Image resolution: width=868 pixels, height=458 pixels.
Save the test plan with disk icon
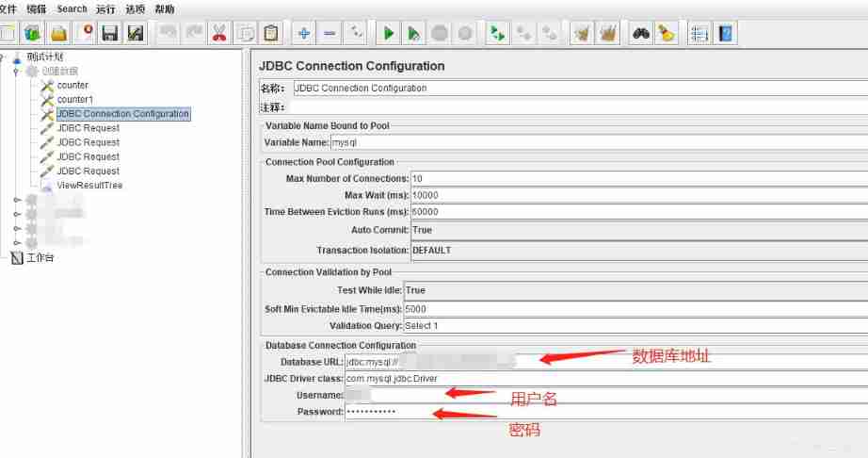pyautogui.click(x=109, y=33)
